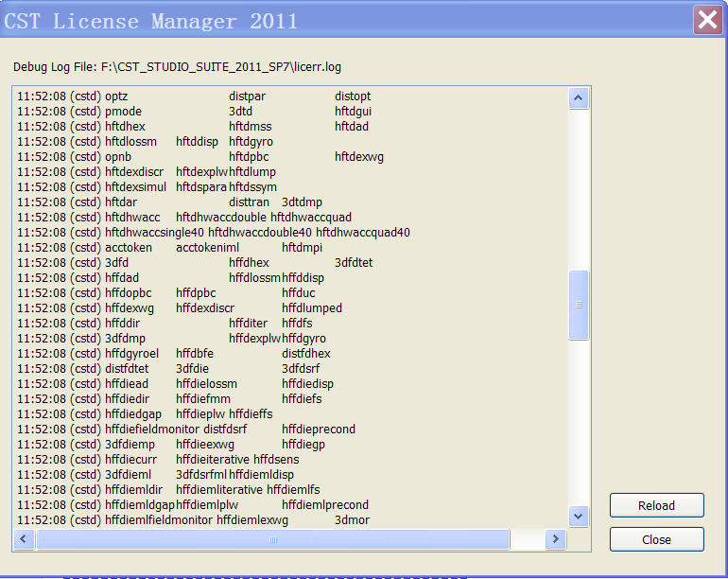Click the log entry 'hffddir'
The width and height of the screenshot is (728, 579).
tap(122, 324)
